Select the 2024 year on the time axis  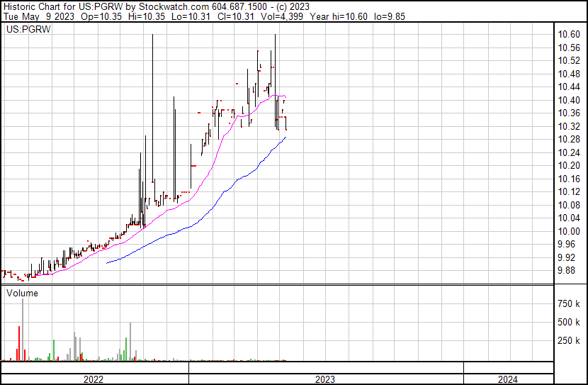coord(508,379)
